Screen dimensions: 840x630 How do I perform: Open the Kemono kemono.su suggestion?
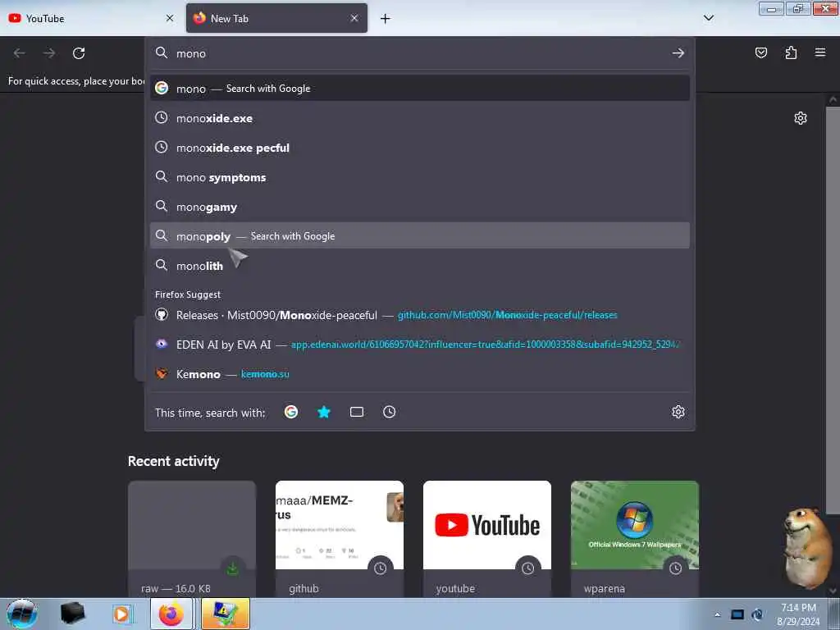pos(419,374)
